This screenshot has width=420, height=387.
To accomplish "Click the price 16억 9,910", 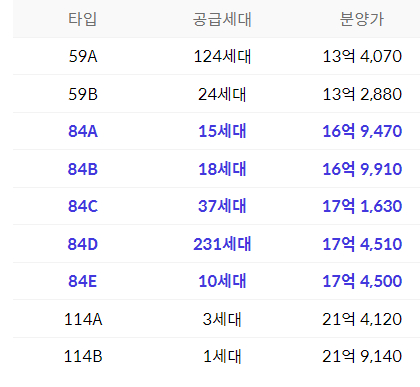I will [x=362, y=169].
